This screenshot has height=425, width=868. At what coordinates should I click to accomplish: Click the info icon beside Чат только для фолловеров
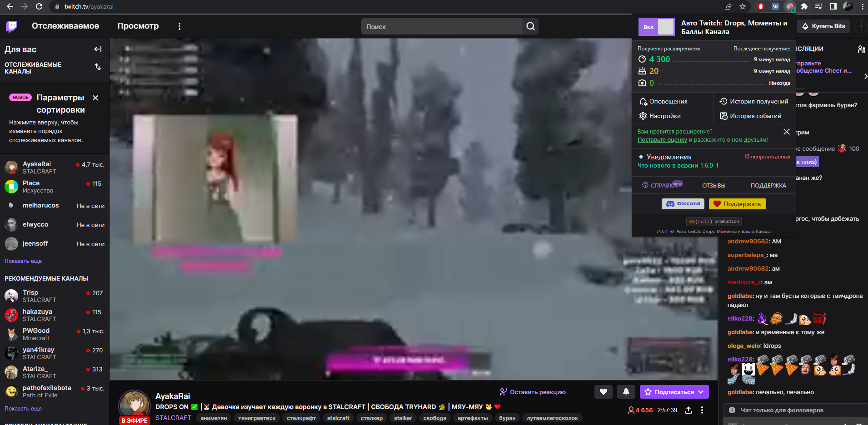(x=732, y=410)
